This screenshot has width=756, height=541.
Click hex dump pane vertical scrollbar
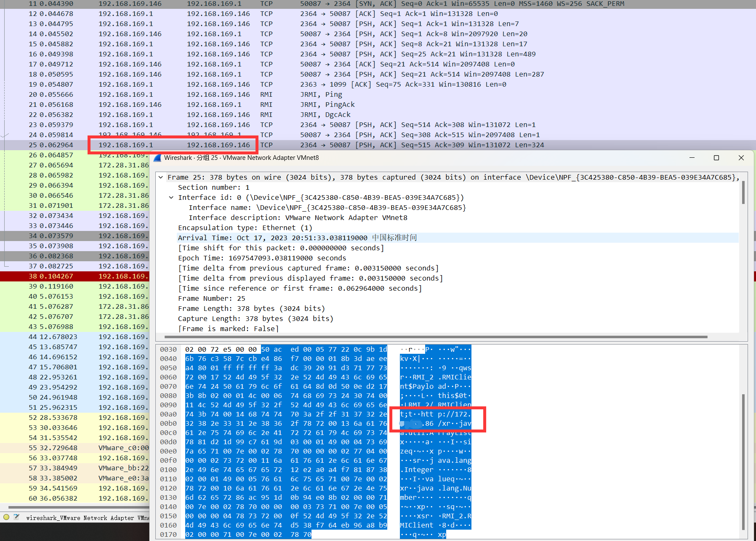click(743, 461)
